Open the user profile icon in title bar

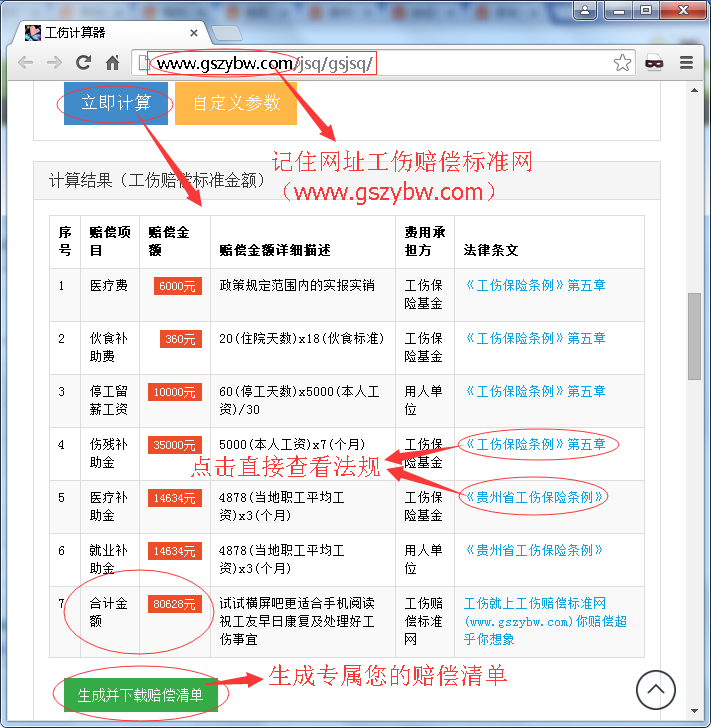(x=585, y=10)
